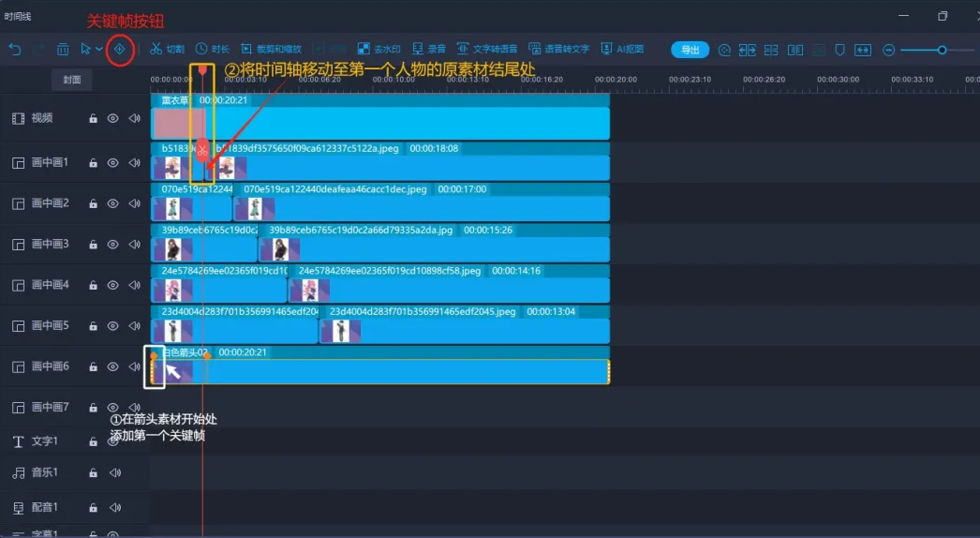Select clip 39b89ceb6765c19d0c2a...jpg on 画中画3

pyautogui.click(x=435, y=243)
